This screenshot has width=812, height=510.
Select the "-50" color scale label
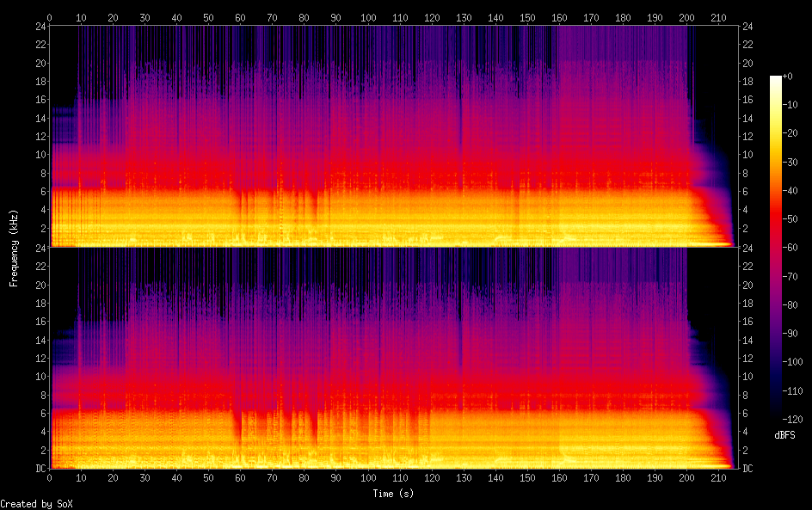pos(790,219)
